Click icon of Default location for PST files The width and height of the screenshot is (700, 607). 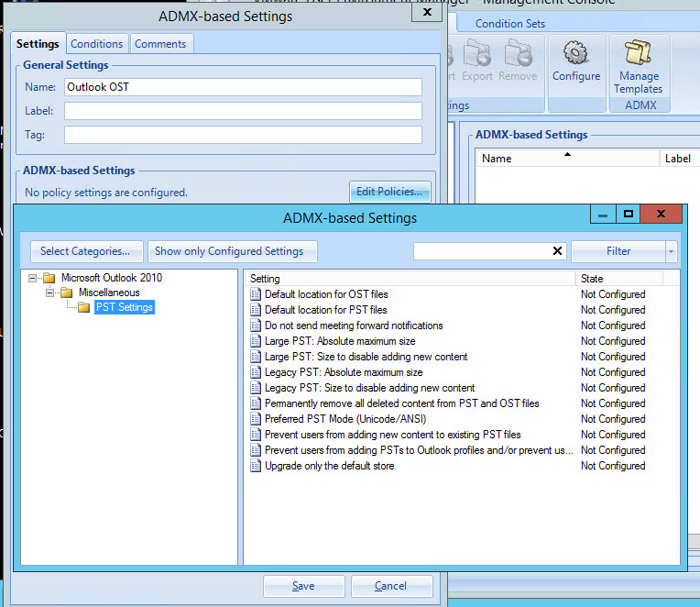point(256,310)
